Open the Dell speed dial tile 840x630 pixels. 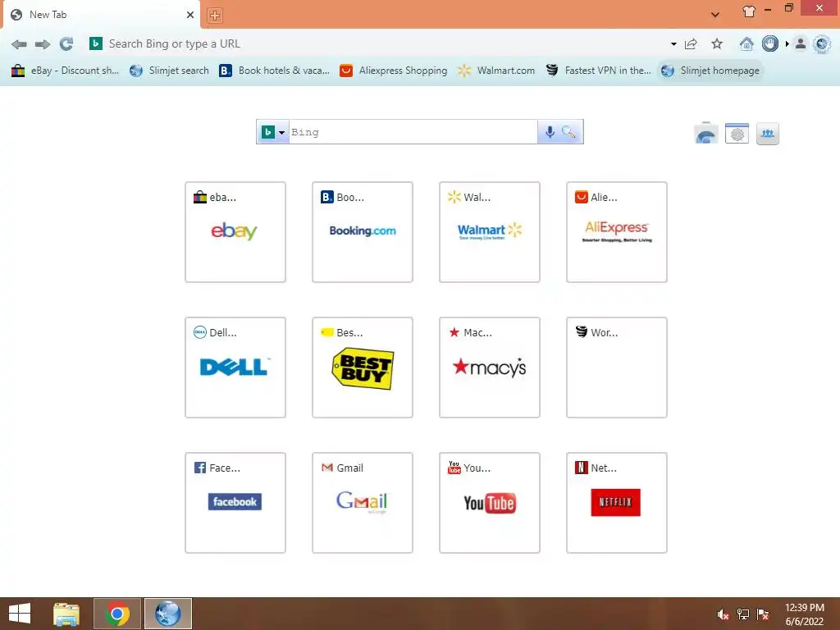coord(235,367)
